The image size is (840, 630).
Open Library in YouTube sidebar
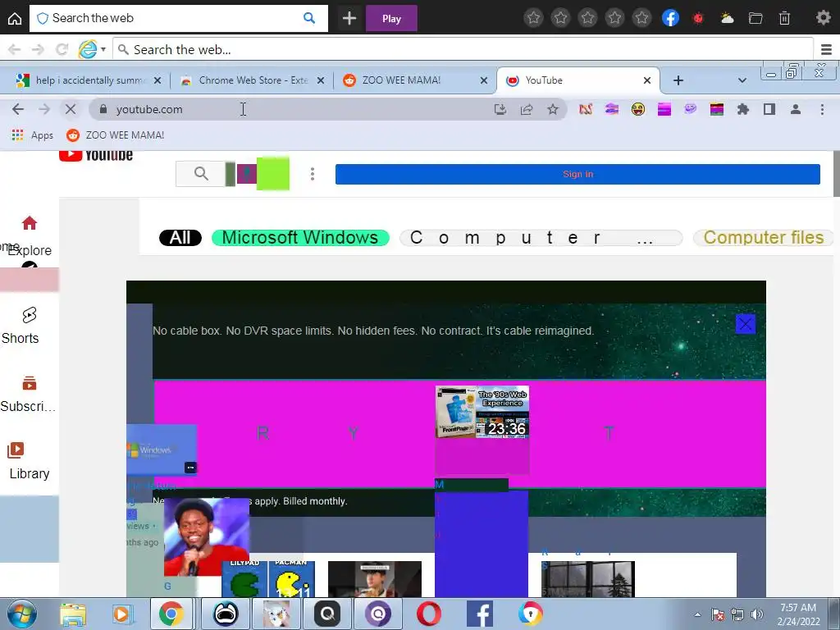(29, 461)
